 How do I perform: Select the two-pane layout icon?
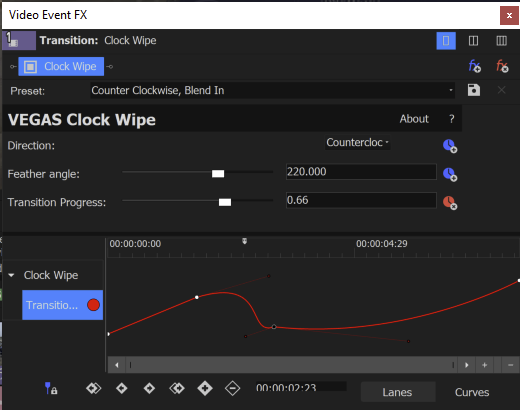pos(473,41)
